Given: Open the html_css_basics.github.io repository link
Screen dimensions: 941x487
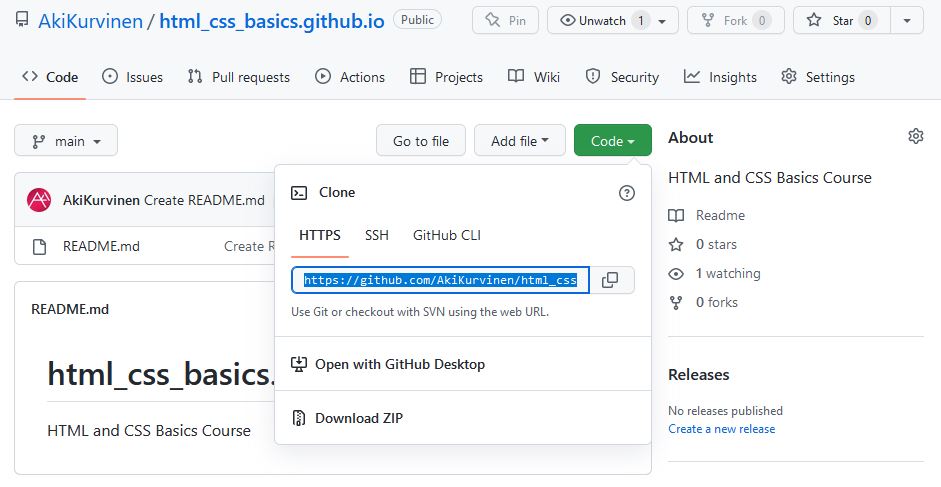Looking at the screenshot, I should (272, 21).
